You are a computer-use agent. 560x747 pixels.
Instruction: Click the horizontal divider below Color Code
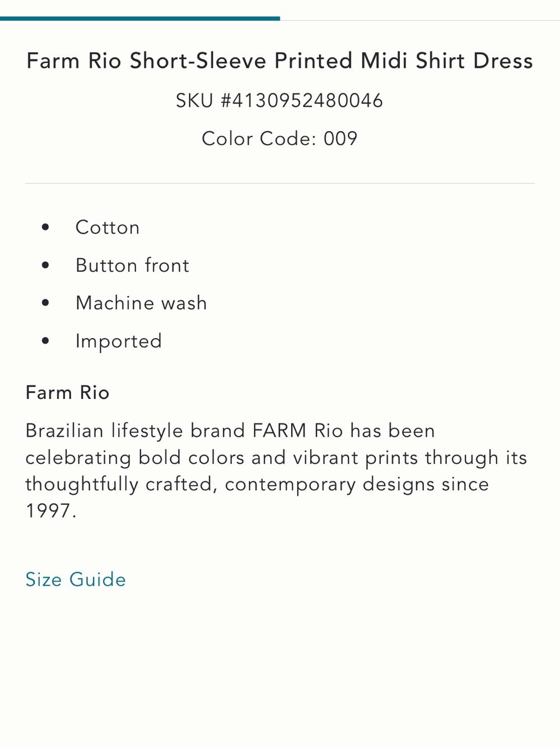click(280, 183)
